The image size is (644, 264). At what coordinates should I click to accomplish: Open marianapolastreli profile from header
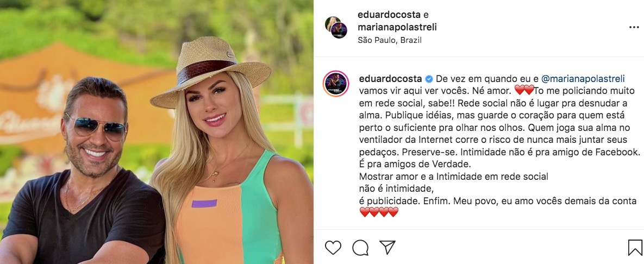point(397,28)
